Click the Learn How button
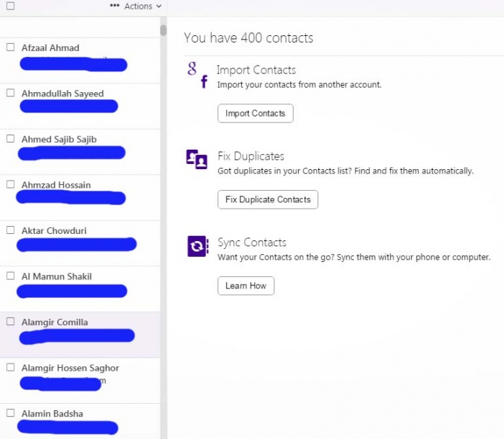Screen dimensions: 504x439 [x=246, y=286]
